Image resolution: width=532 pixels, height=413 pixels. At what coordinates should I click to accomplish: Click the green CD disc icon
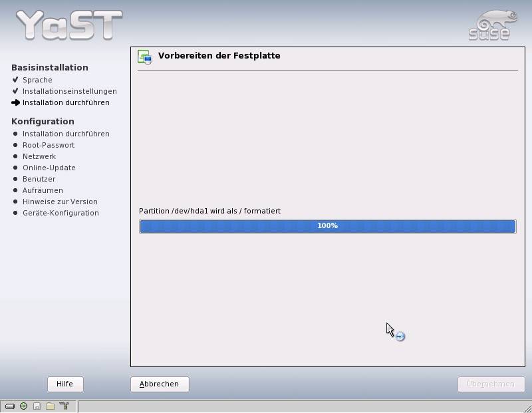click(x=23, y=406)
